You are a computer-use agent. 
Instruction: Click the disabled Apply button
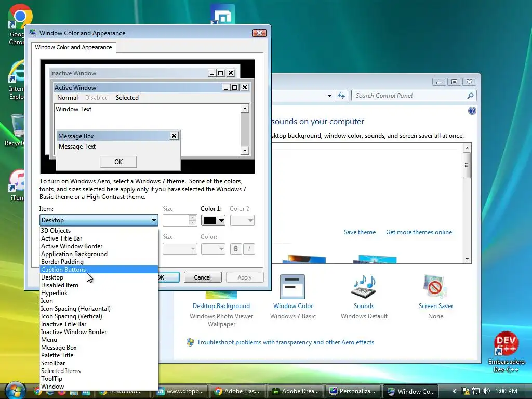click(245, 277)
